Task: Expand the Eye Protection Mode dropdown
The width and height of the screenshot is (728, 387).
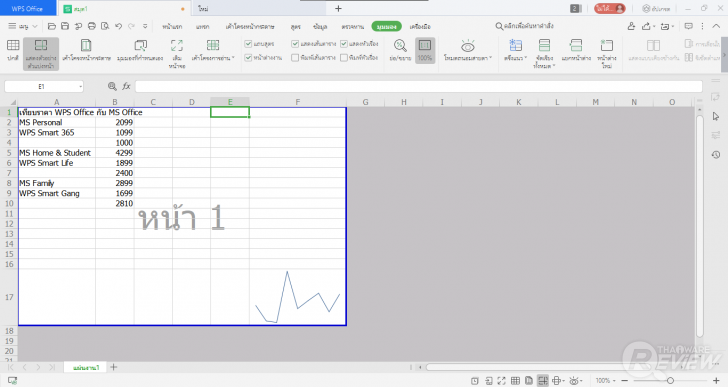Action: coord(490,58)
